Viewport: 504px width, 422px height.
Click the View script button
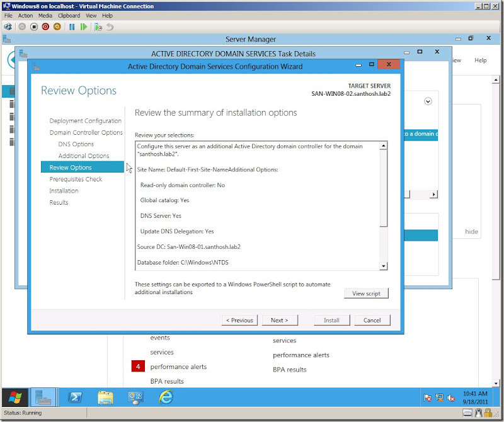click(366, 293)
